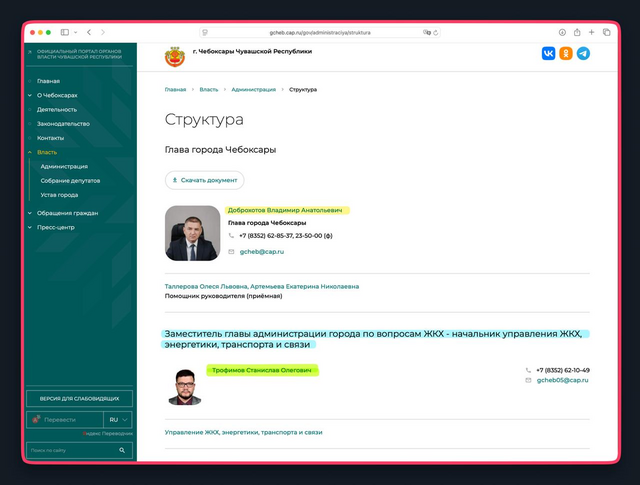Click the site search magnifier icon

[122, 451]
